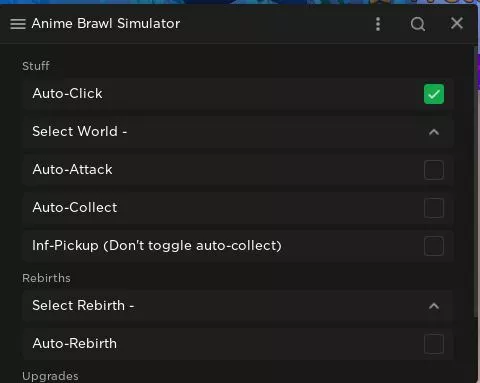480x383 pixels.
Task: Click the 'Select World -' label text
Action: 80,131
